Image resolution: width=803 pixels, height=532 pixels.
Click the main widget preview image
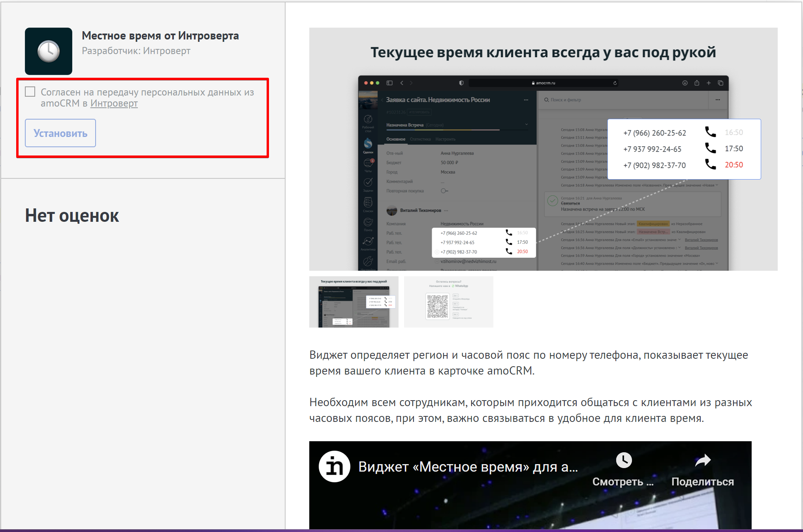pos(543,149)
